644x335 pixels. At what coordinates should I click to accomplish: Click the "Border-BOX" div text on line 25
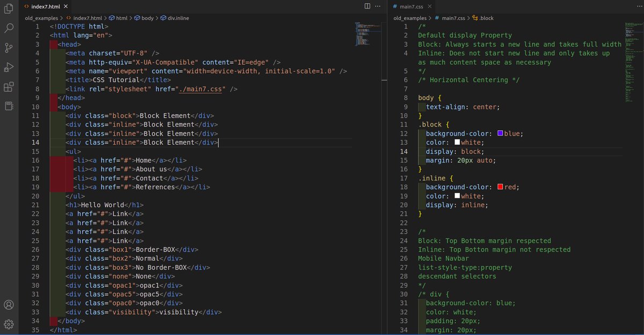[156, 250]
